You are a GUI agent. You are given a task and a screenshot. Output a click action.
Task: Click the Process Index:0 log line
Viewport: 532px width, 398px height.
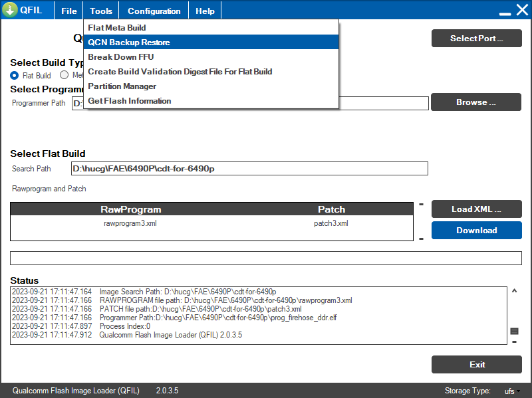(x=81, y=326)
